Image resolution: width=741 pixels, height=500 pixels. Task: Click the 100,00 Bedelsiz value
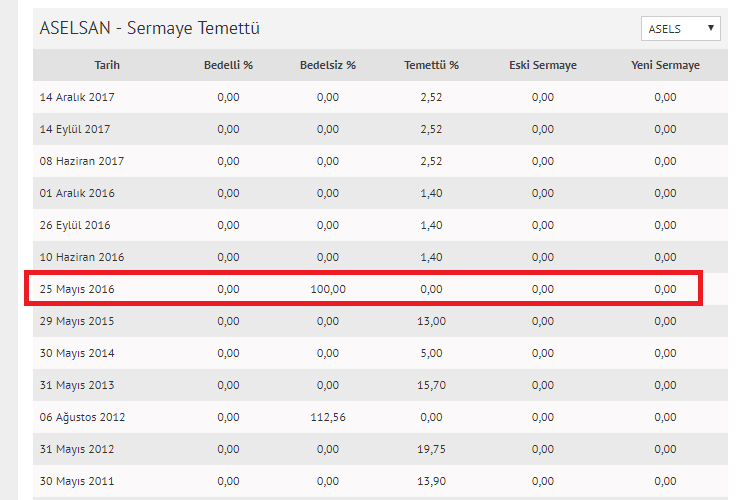click(x=328, y=289)
